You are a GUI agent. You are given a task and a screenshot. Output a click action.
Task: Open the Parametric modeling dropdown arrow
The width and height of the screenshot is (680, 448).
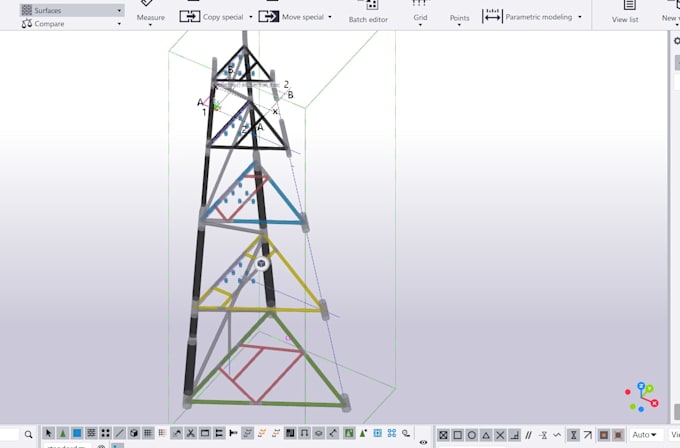[580, 17]
